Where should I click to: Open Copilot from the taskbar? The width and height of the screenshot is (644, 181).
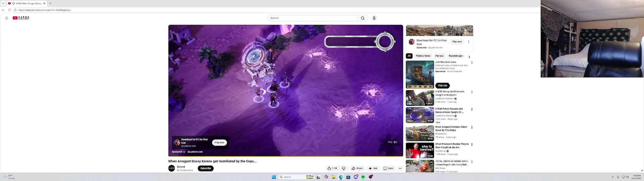click(x=326, y=177)
